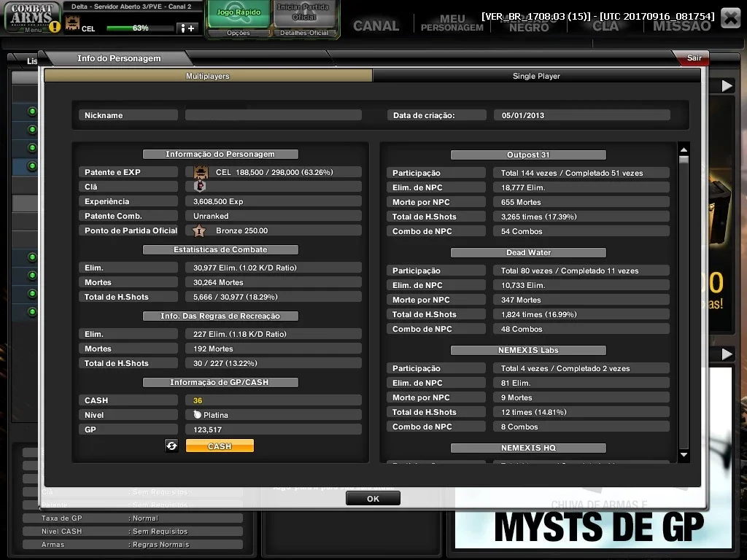
Task: Click the invite friend plus icon
Action: coord(187,28)
